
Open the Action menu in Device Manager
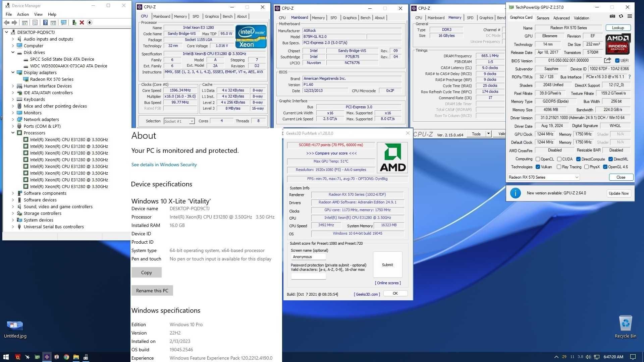point(23,14)
